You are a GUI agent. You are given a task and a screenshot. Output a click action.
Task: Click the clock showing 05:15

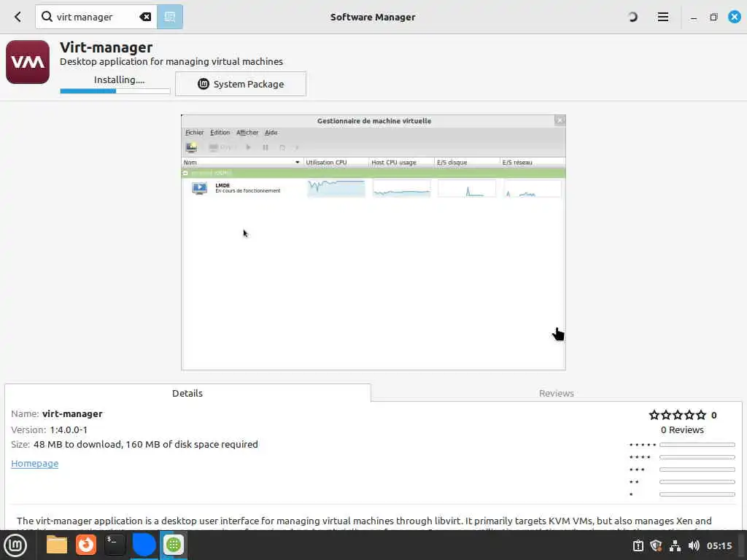[719, 545]
